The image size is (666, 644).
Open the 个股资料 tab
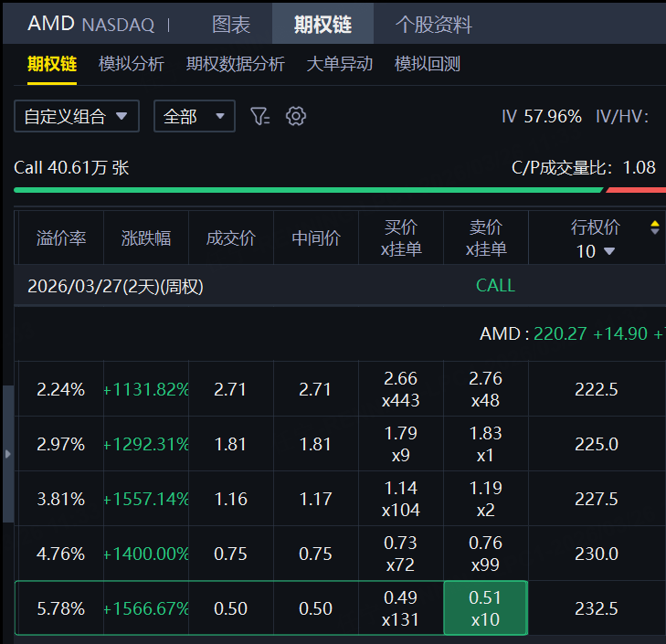[433, 25]
